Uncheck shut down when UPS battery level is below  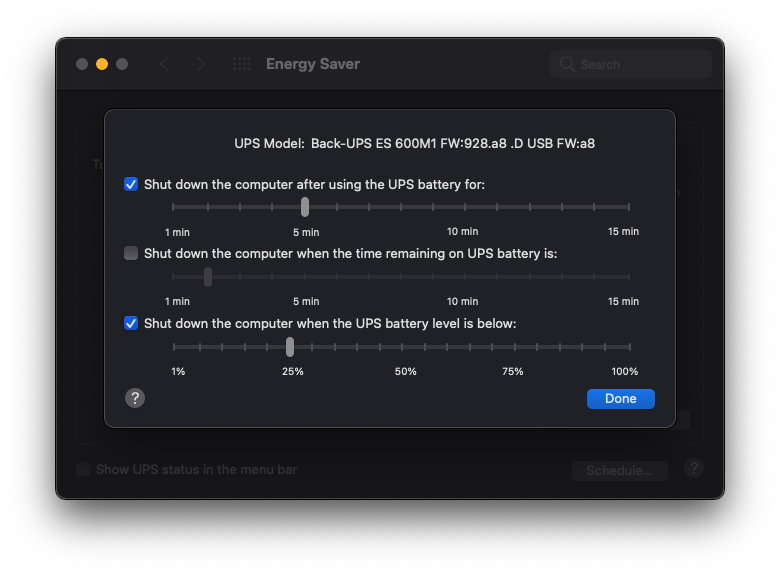tap(131, 323)
